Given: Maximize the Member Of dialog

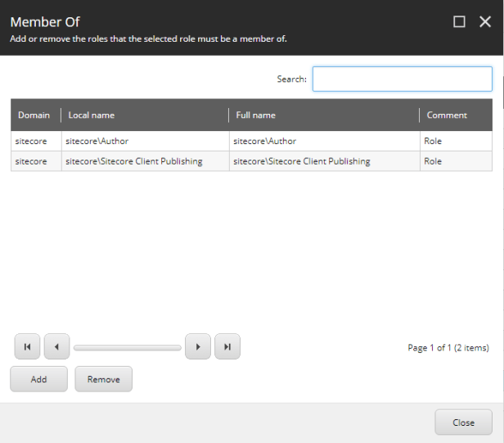Looking at the screenshot, I should coord(459,22).
